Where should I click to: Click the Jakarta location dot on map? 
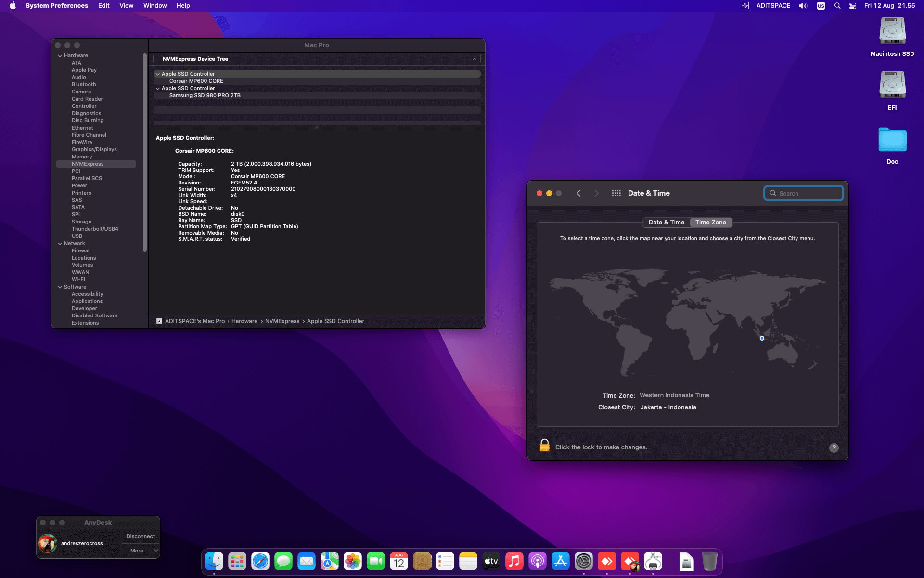762,338
